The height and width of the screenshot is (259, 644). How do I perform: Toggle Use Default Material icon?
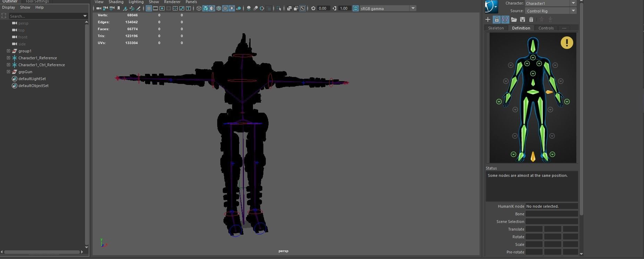(212, 8)
